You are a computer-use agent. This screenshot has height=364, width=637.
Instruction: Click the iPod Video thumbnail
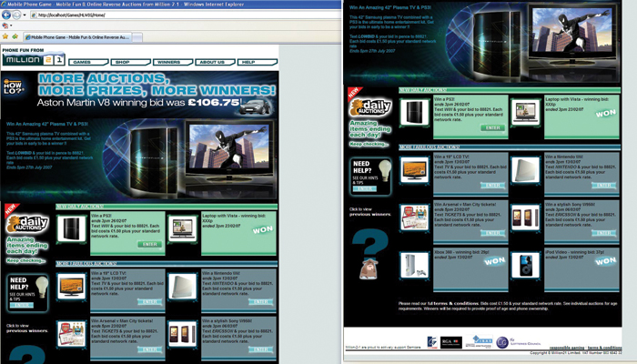click(525, 266)
